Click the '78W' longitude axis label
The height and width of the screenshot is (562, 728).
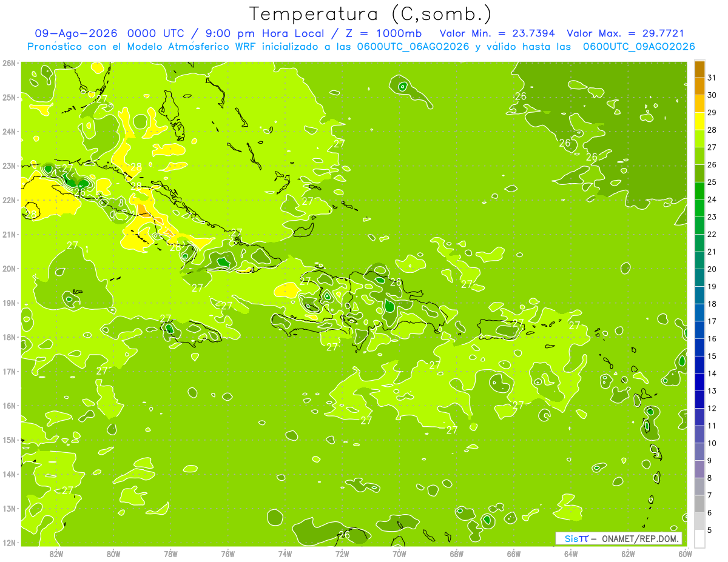coord(170,554)
